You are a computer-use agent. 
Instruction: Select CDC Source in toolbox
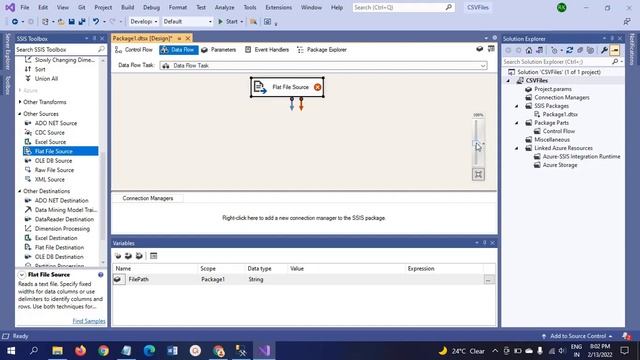[x=49, y=132]
